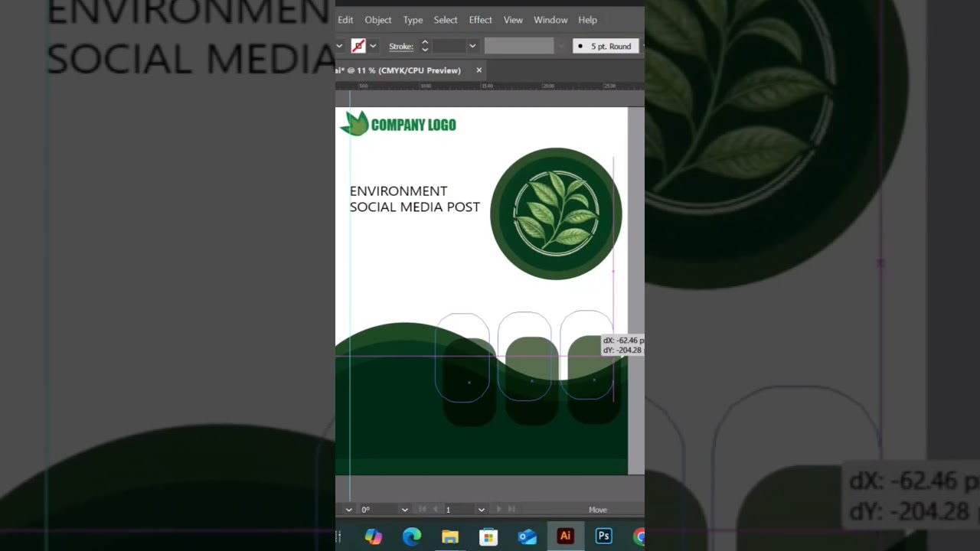Click the variable width profile box

click(518, 46)
